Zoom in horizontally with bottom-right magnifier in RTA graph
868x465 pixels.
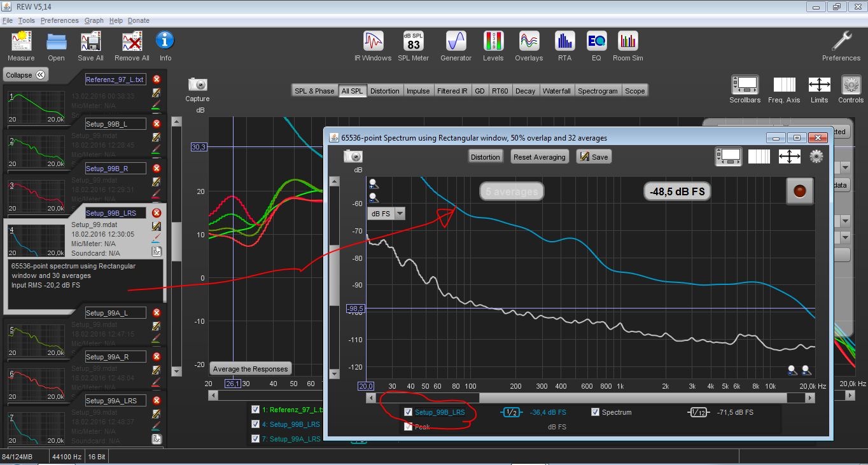pos(806,370)
